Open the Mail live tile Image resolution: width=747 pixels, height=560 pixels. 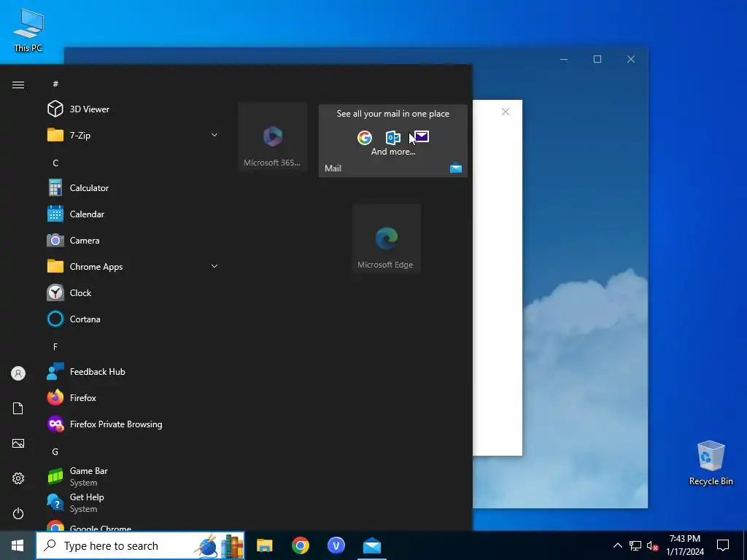coord(393,141)
